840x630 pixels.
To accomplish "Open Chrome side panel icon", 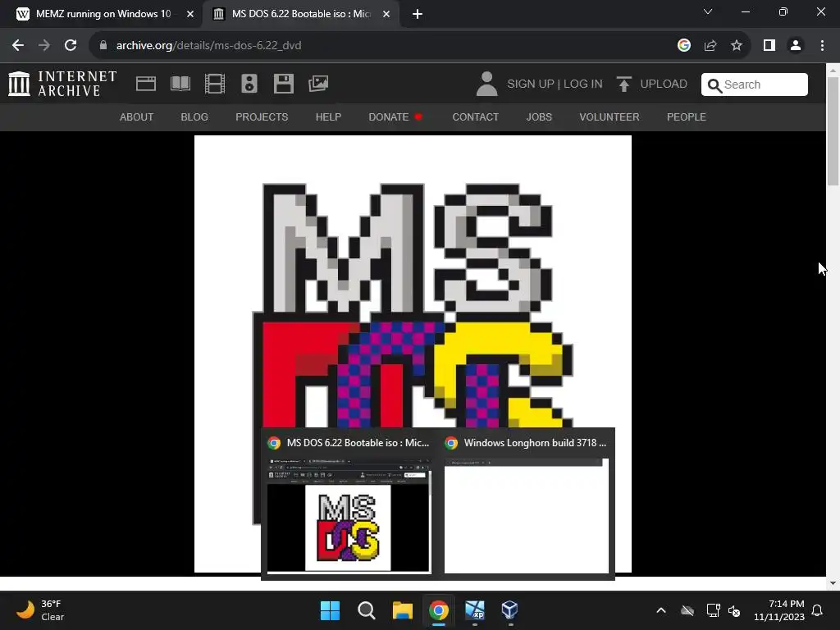I will 769,46.
